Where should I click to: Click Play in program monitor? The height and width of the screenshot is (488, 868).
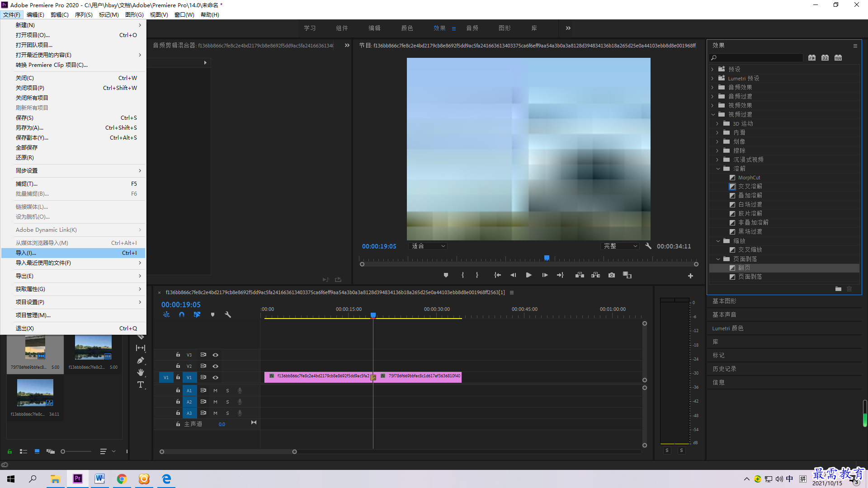[x=528, y=275]
